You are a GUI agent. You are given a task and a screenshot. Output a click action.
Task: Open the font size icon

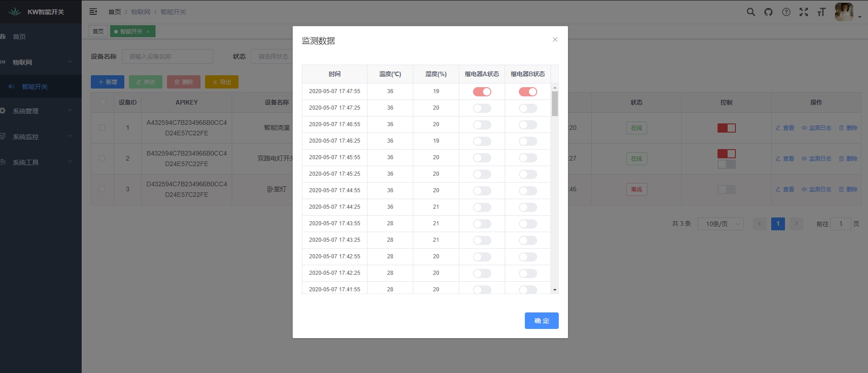point(821,12)
